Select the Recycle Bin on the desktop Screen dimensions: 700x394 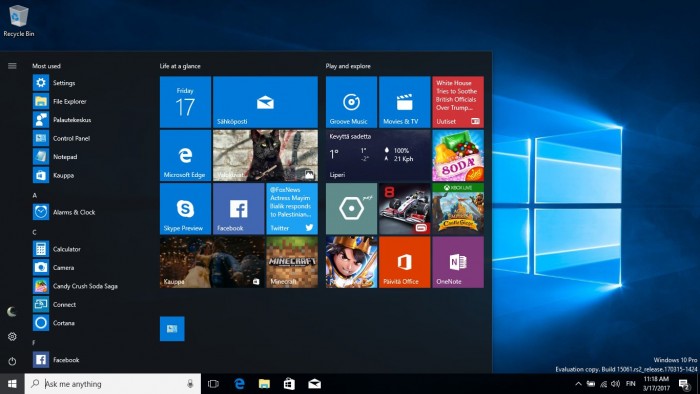click(x=18, y=21)
